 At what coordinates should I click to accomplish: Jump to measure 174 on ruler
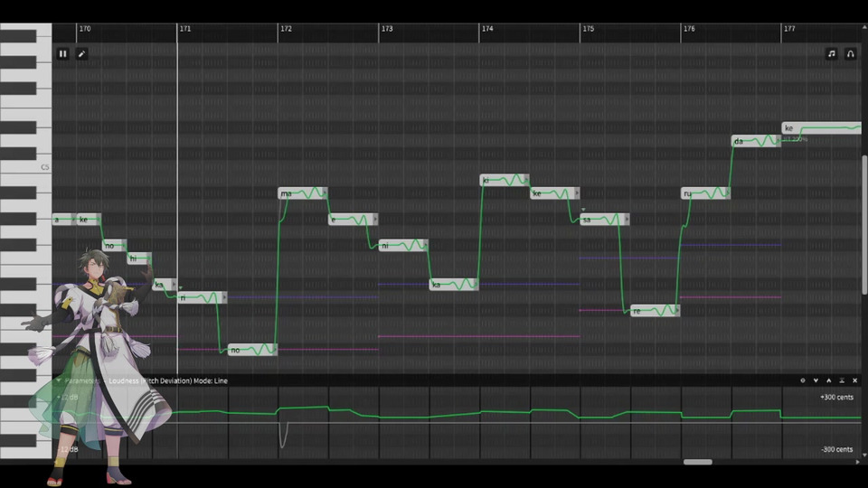(487, 29)
